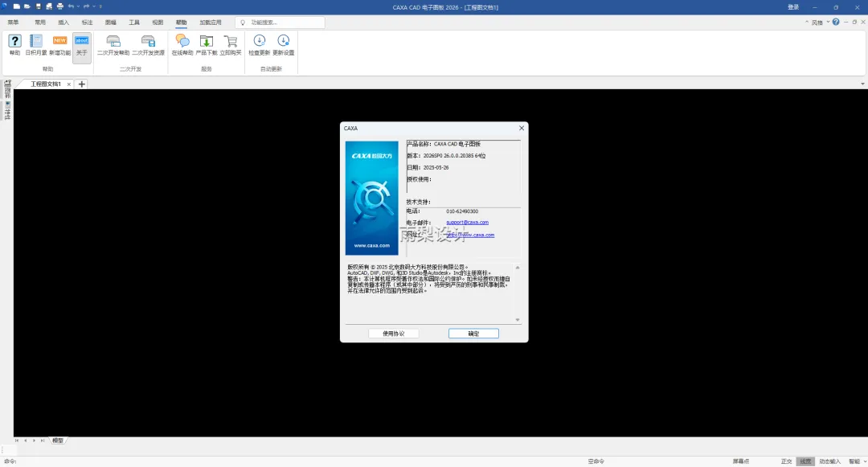This screenshot has width=868, height=467.
Task: Launch 在线帮助 chat bubbles icon
Action: [x=182, y=45]
